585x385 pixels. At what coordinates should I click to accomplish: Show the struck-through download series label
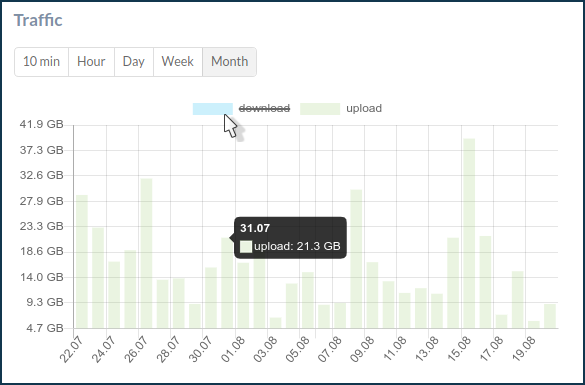264,109
